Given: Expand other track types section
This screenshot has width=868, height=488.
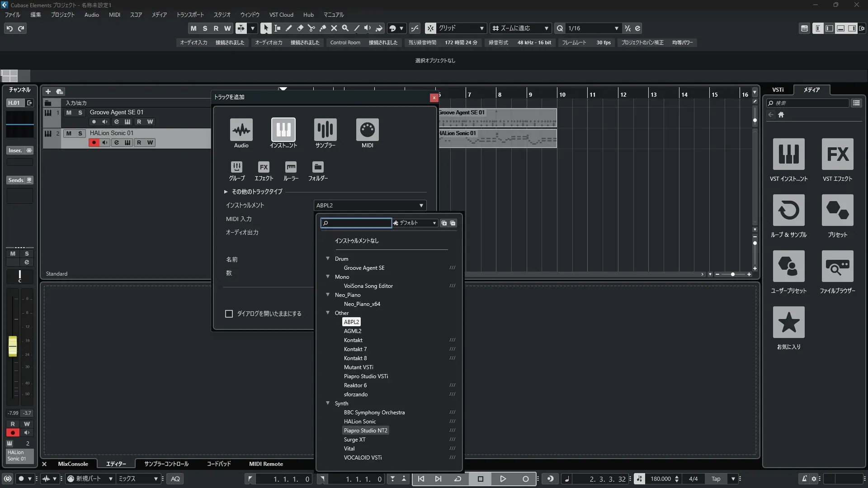Looking at the screenshot, I should coord(226,192).
